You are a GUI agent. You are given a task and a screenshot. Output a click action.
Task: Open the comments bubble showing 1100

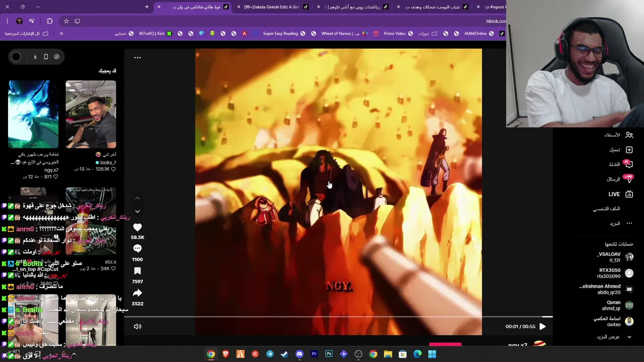[137, 248]
